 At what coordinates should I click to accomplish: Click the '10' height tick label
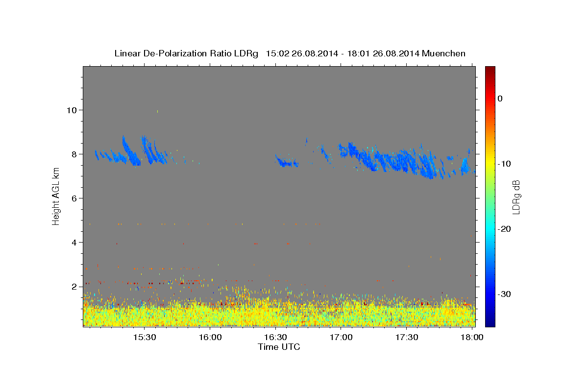(x=73, y=110)
